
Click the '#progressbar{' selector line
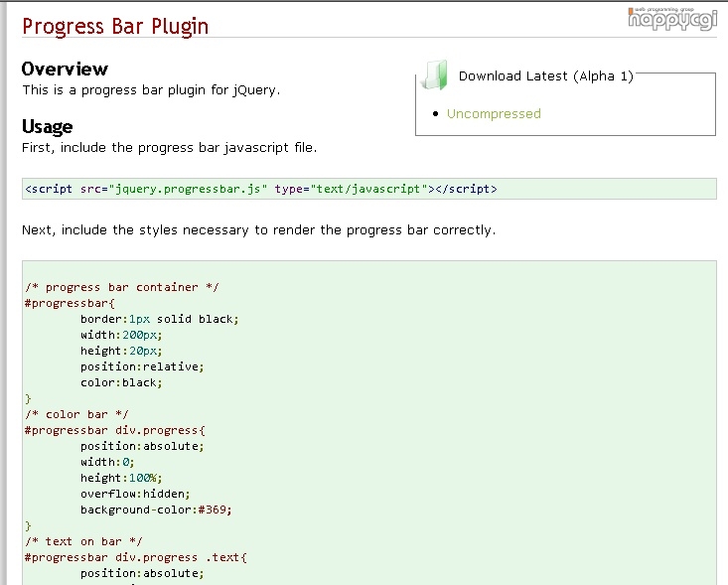[x=70, y=303]
